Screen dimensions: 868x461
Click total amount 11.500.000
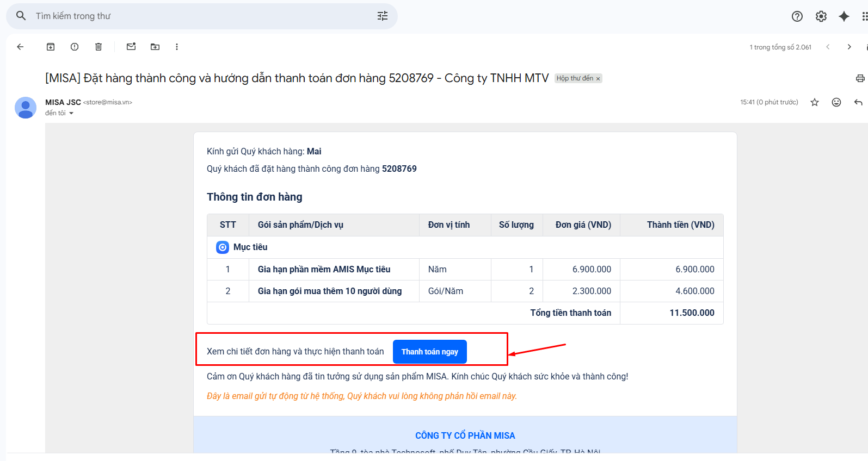pyautogui.click(x=692, y=313)
